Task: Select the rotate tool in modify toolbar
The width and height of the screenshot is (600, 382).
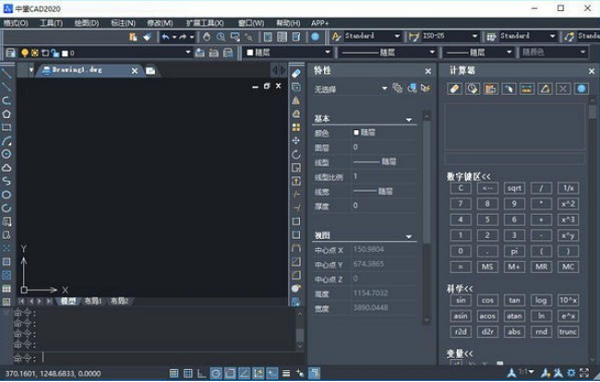Action: coord(296,154)
